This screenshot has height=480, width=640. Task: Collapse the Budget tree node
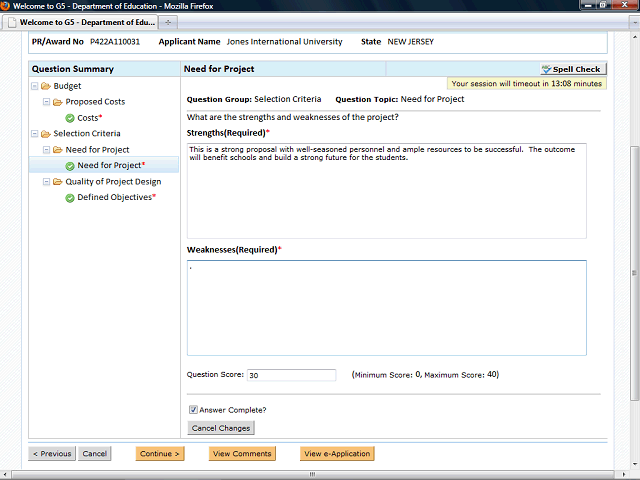tap(35, 86)
